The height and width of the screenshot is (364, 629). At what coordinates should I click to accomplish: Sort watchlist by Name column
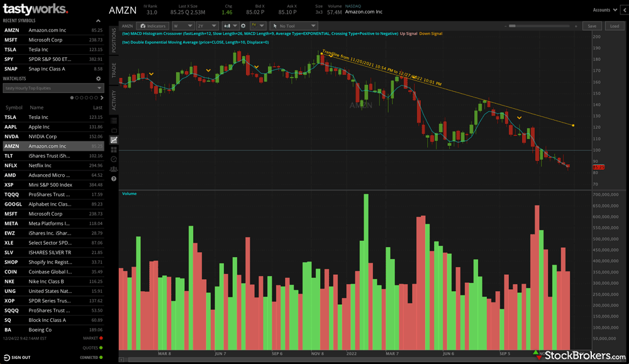pyautogui.click(x=36, y=108)
